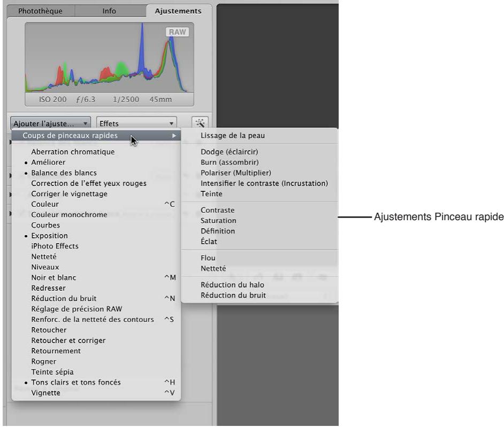Select the Améliorer adjustment

click(96, 162)
